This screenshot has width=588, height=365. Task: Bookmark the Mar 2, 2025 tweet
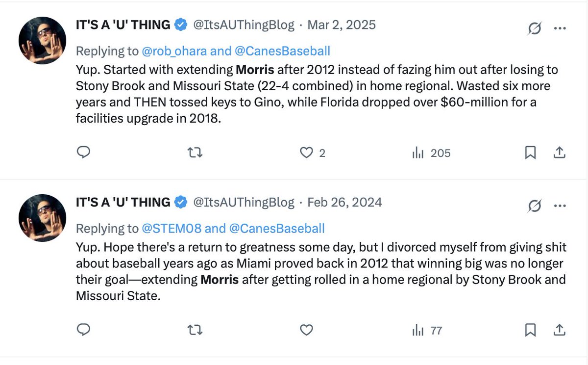530,153
